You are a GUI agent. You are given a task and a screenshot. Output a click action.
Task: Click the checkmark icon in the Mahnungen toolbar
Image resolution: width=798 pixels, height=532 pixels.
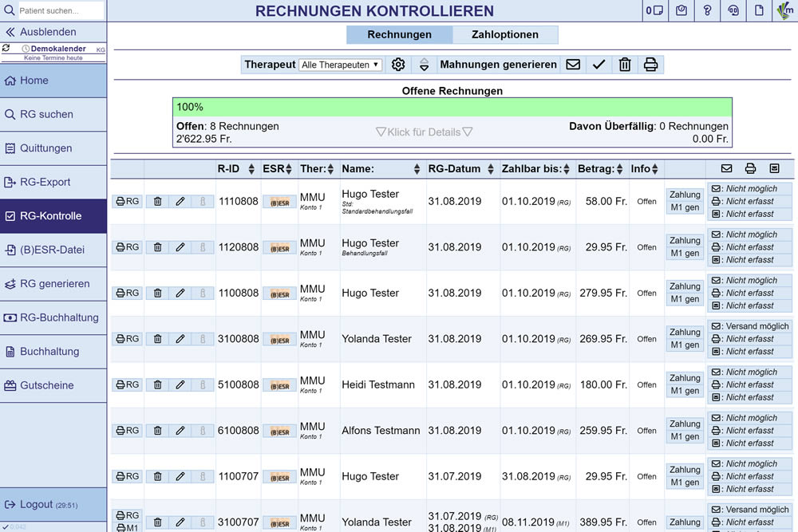(599, 65)
